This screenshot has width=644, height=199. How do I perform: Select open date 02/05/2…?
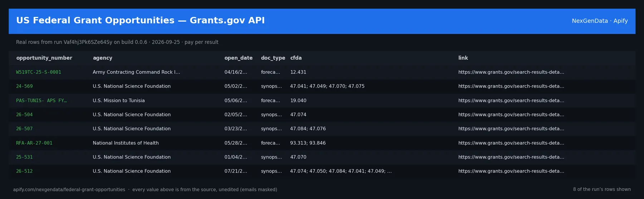click(236, 115)
